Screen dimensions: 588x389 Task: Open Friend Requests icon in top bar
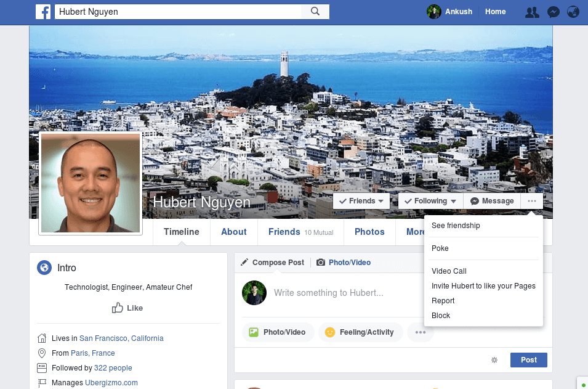click(x=532, y=12)
